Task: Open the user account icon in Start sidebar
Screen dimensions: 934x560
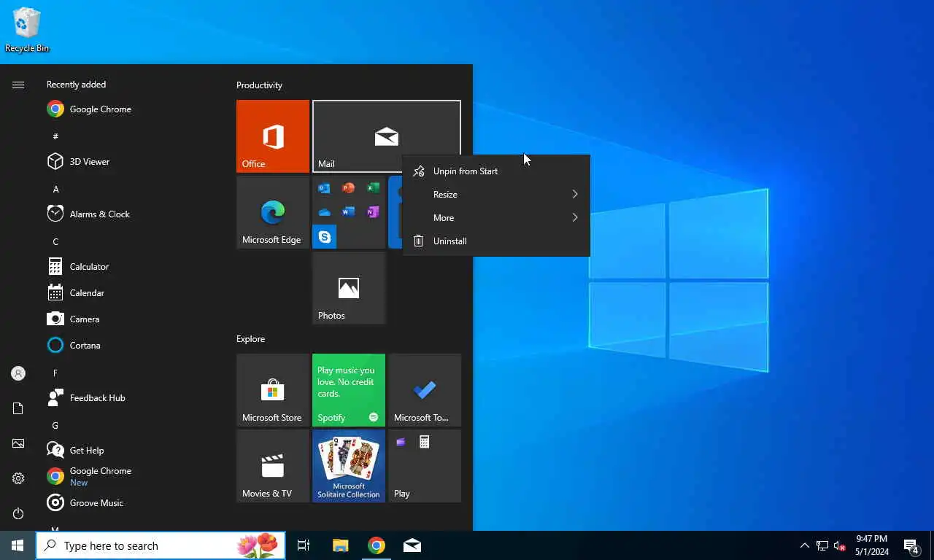Action: point(18,373)
